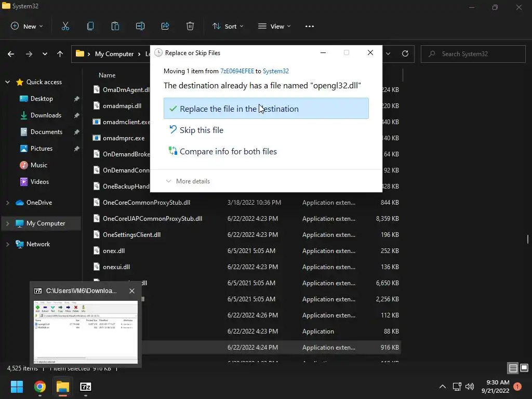532x399 pixels.
Task: Click the Share icon in toolbar
Action: 165,26
